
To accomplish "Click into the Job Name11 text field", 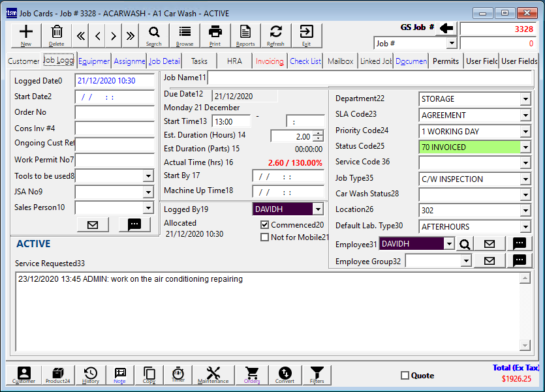I will [x=371, y=78].
